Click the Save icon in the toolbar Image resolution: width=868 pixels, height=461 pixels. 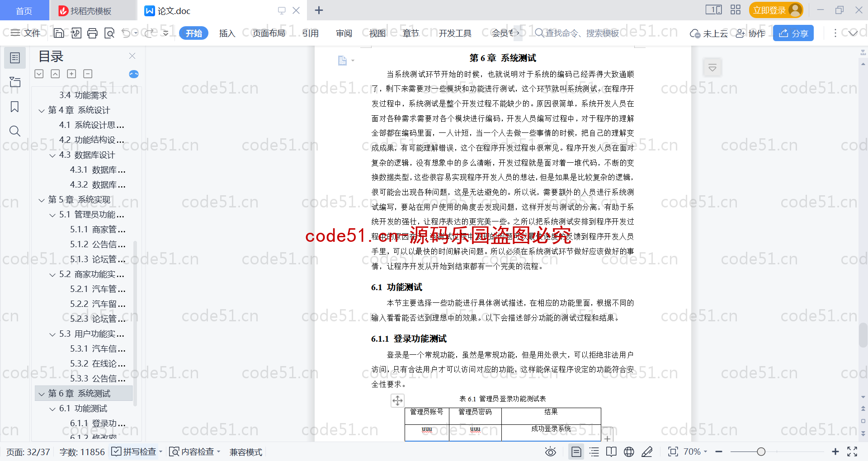(59, 33)
